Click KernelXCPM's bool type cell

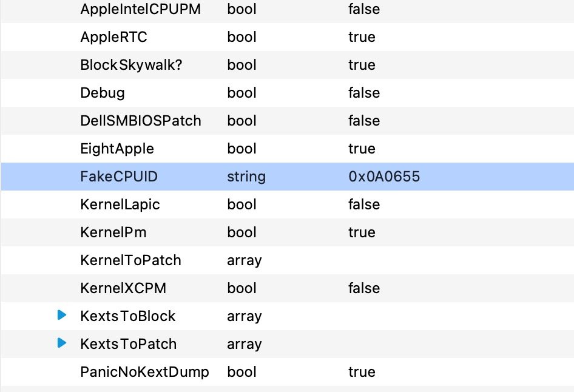point(241,288)
